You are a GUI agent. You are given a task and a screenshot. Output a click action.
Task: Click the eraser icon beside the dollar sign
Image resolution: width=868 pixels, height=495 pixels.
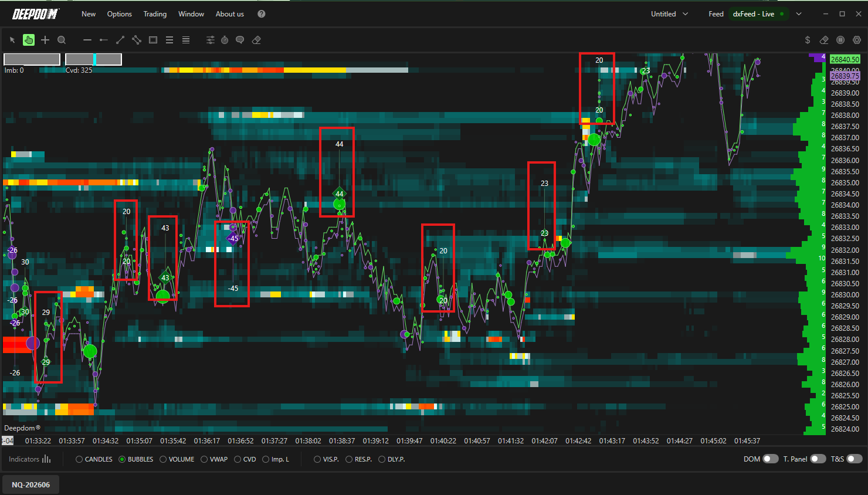[824, 40]
